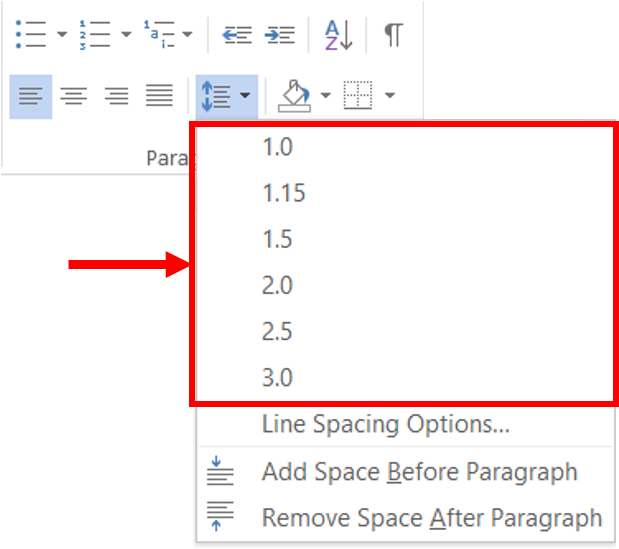Screen dimensions: 619x549
Task: Open the Borders dropdown arrow
Action: (389, 96)
